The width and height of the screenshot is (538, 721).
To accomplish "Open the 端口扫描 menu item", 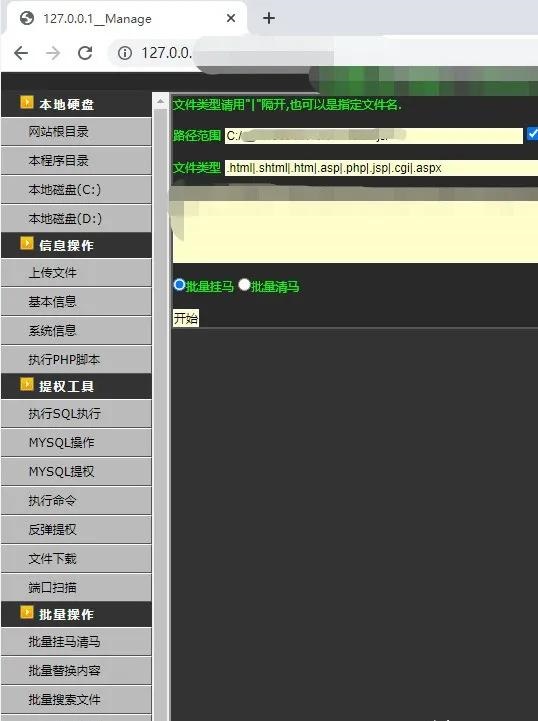I will 76,587.
